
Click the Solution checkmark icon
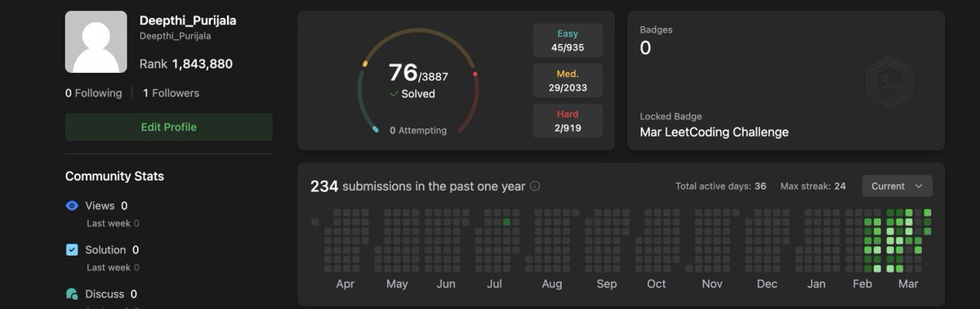point(72,250)
